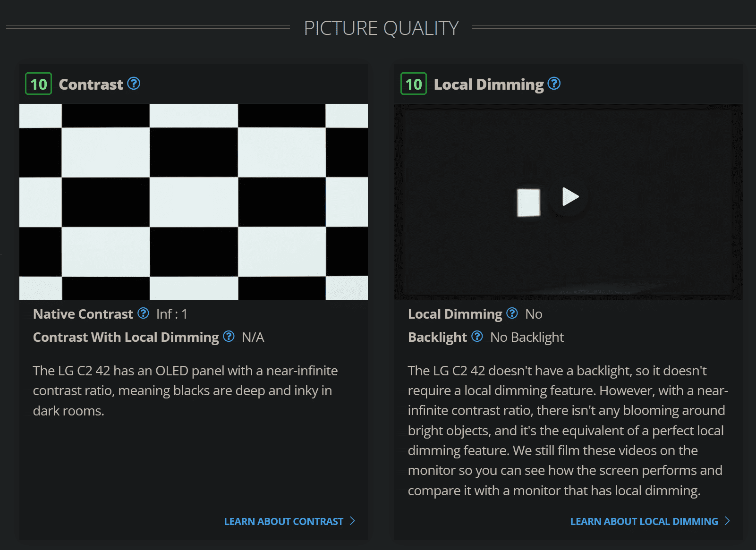Viewport: 756px width, 550px height.
Task: Click the chevron after Learn About Local Dimming
Action: pyautogui.click(x=727, y=521)
